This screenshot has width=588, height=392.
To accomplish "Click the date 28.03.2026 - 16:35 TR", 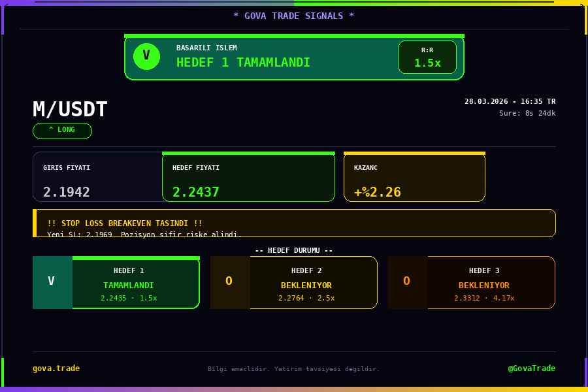I will tap(510, 101).
